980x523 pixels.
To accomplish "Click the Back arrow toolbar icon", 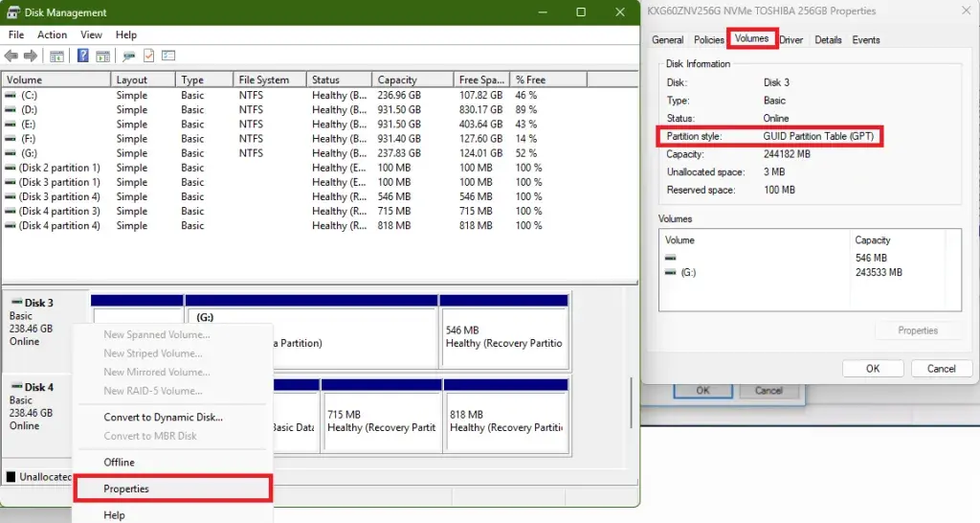I will 11,56.
